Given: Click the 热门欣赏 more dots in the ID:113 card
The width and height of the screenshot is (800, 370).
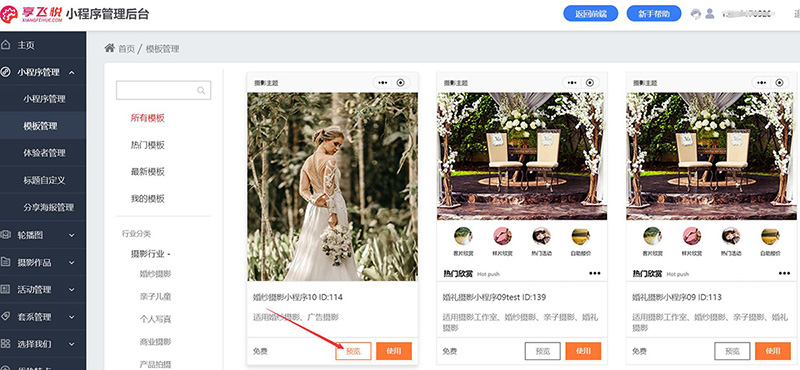Looking at the screenshot, I should pos(784,274).
